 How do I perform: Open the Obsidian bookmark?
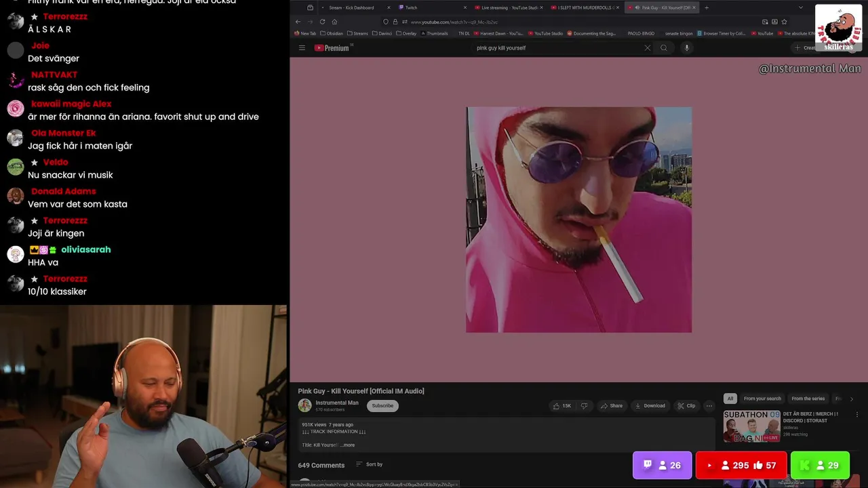(x=332, y=33)
